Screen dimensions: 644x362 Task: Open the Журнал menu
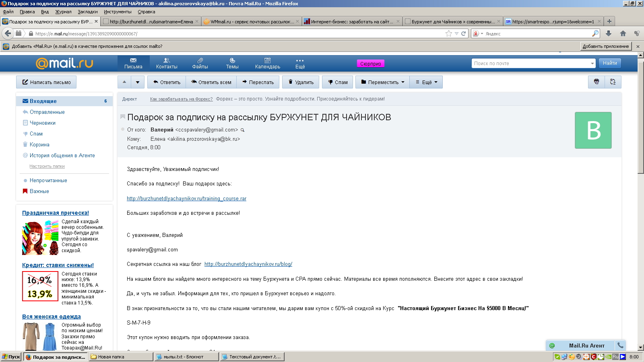coord(63,12)
